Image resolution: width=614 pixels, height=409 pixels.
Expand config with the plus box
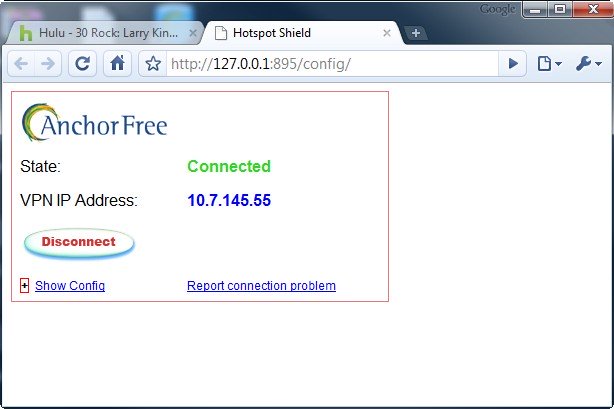[x=24, y=286]
